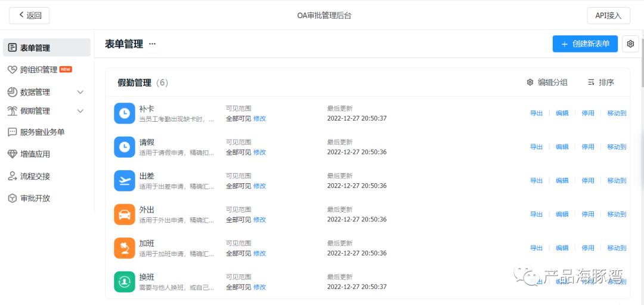Screen dimensions: 644x305
Task: Select 表单管理 in the sidebar
Action: tap(47, 48)
